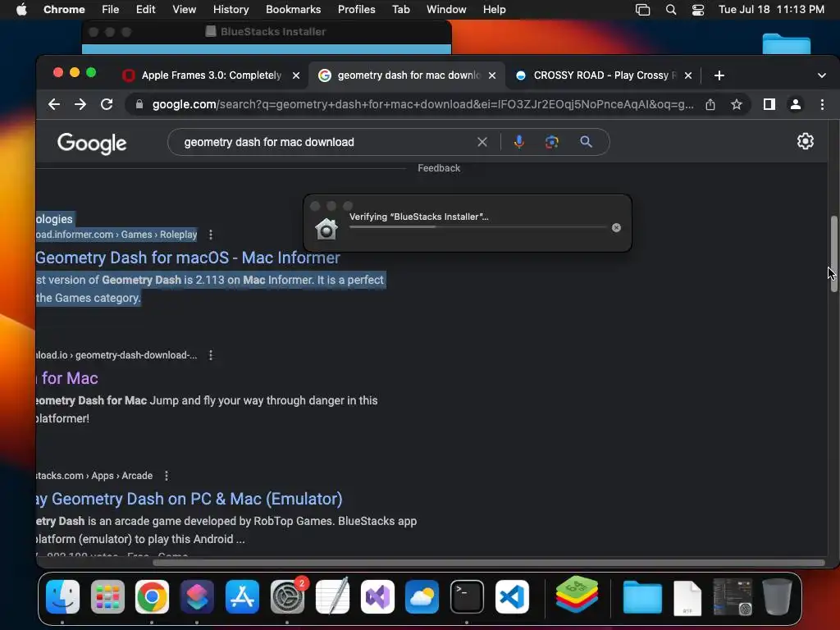Open BlueStacks from the Dock
This screenshot has height=630, width=840.
[x=577, y=595]
